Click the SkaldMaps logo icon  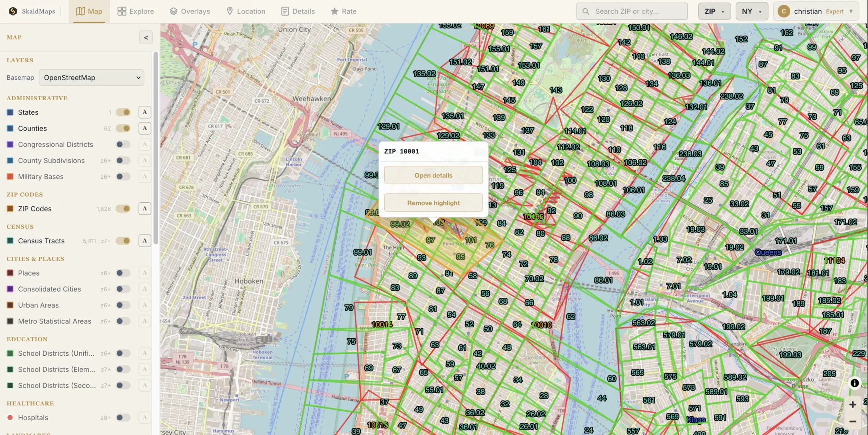tap(13, 11)
